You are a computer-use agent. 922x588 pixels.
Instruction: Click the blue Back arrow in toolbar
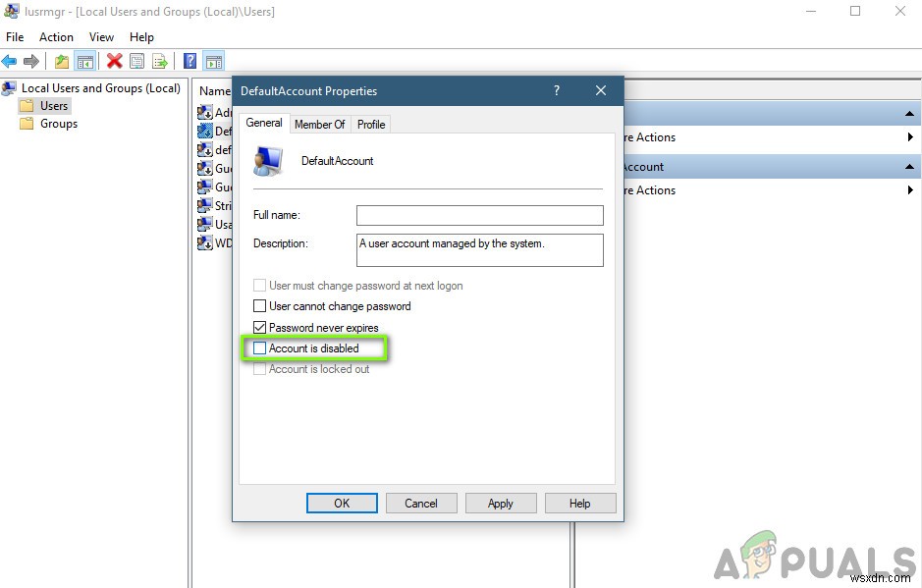(x=10, y=61)
